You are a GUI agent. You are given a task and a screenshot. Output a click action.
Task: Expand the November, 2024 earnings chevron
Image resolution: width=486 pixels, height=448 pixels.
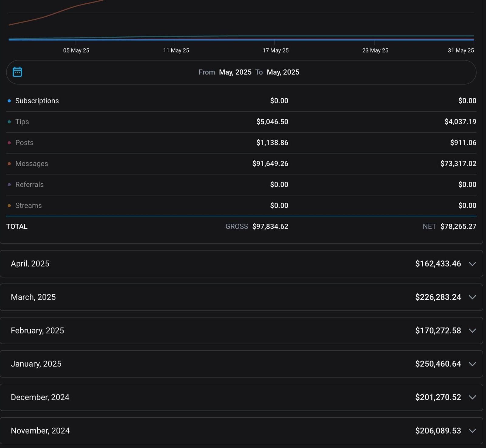coord(472,431)
